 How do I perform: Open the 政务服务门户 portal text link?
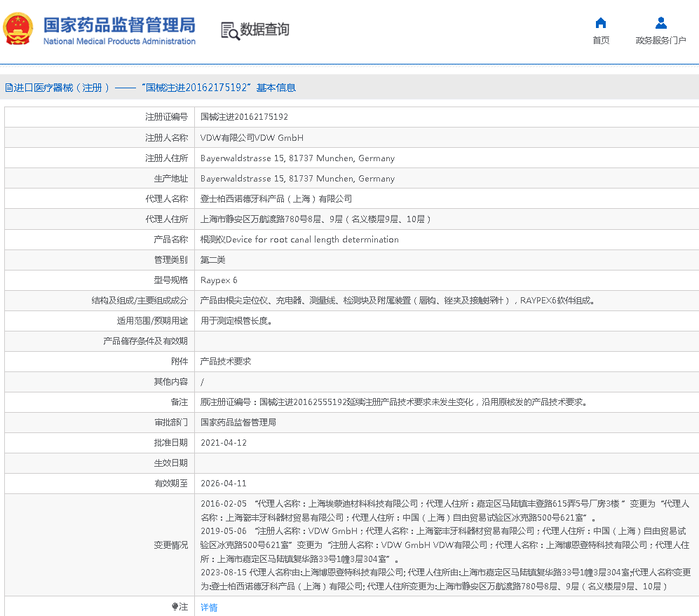click(x=660, y=41)
